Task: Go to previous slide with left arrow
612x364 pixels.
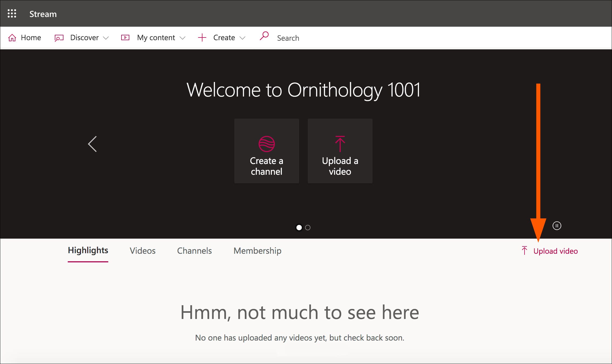Action: tap(92, 144)
